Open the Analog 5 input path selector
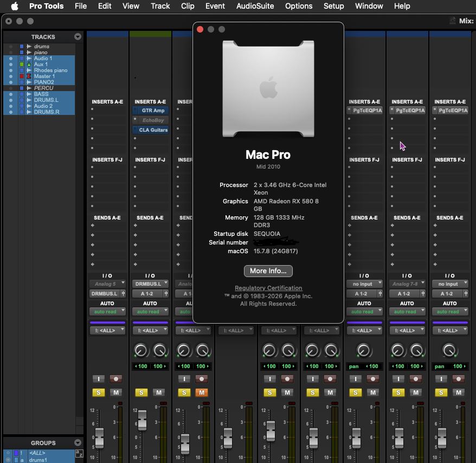 (x=107, y=284)
